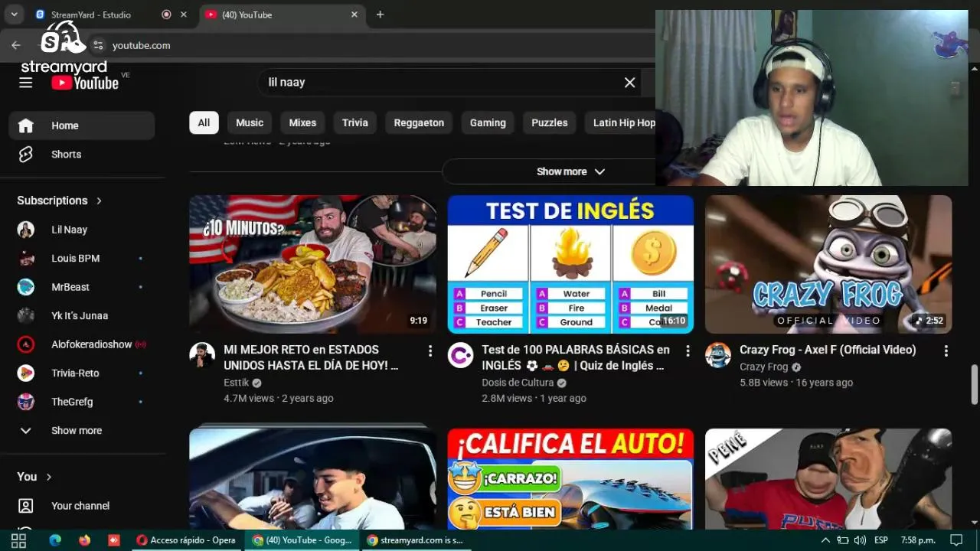The height and width of the screenshot is (551, 980).
Task: Open Windows Task View in taskbar
Action: 18,540
